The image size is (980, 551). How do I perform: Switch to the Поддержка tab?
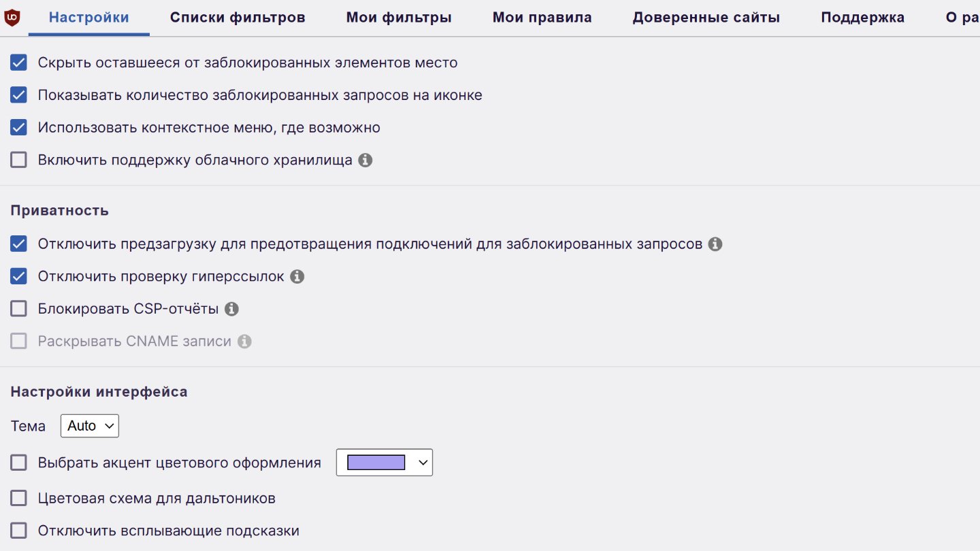tap(863, 18)
